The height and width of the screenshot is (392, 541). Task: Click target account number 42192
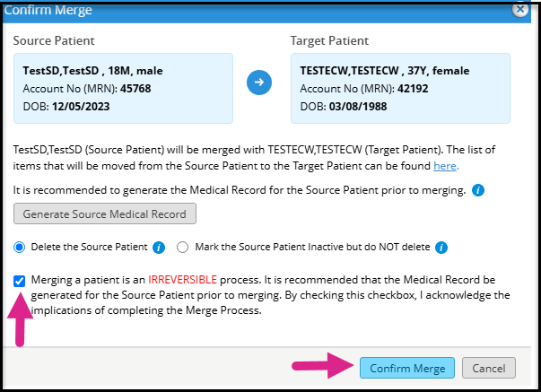click(397, 88)
